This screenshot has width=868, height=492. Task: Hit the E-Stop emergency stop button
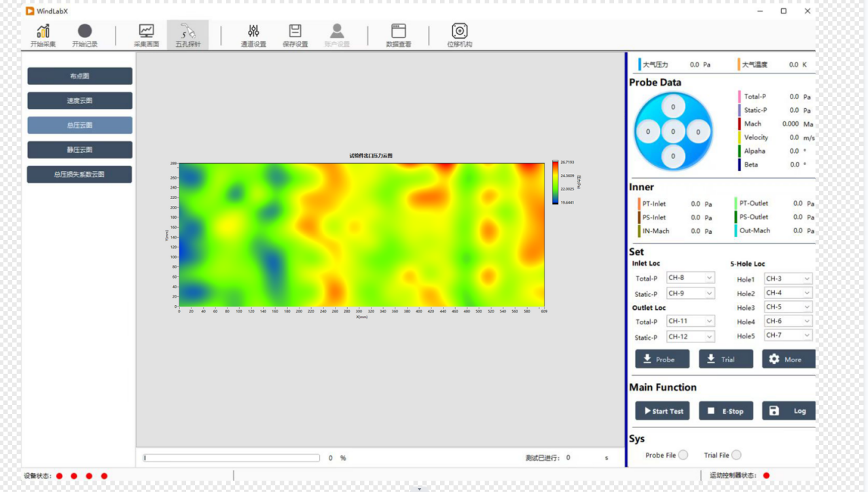coord(726,410)
